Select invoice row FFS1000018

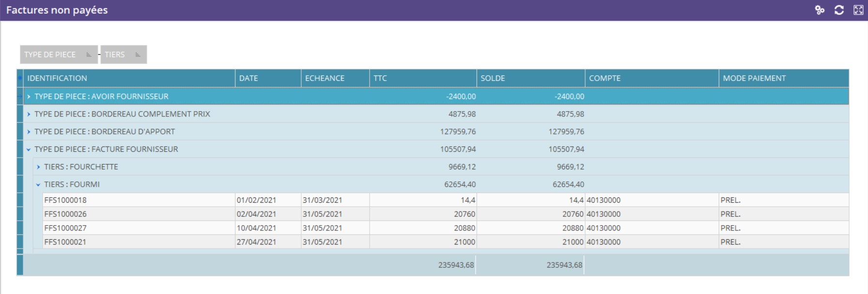pyautogui.click(x=65, y=200)
